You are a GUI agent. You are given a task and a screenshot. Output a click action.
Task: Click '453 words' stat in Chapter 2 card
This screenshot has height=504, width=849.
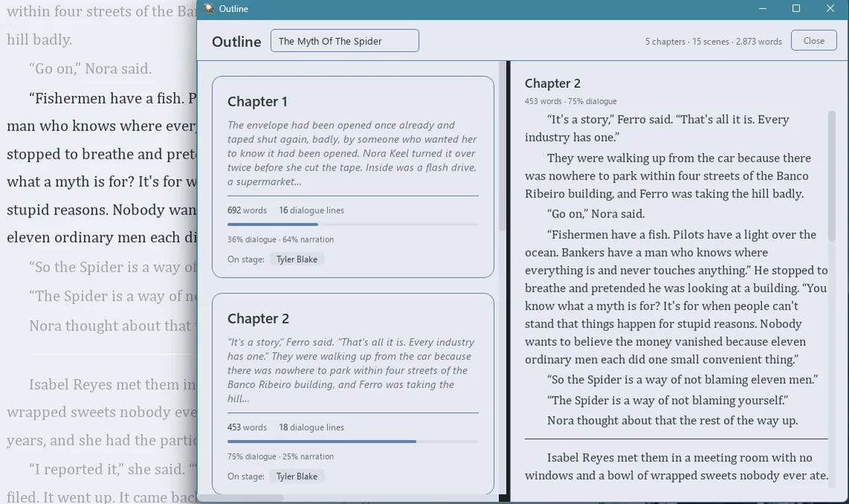(x=247, y=427)
